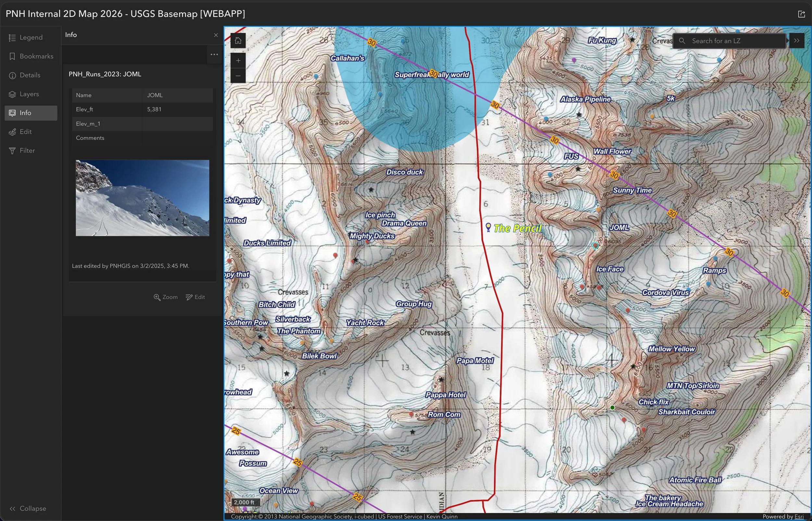Screen dimensions: 812x521
Task: Click the share icon in title bar
Action: click(801, 14)
